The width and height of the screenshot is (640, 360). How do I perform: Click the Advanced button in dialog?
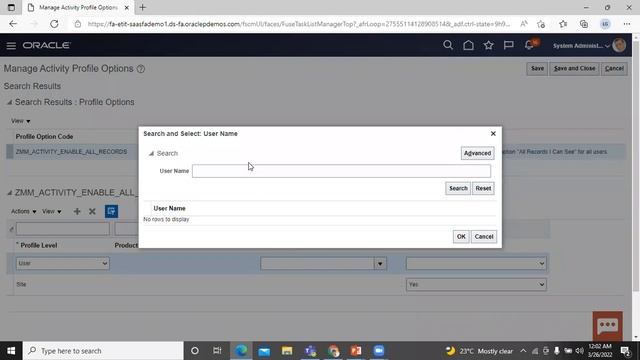pyautogui.click(x=477, y=153)
